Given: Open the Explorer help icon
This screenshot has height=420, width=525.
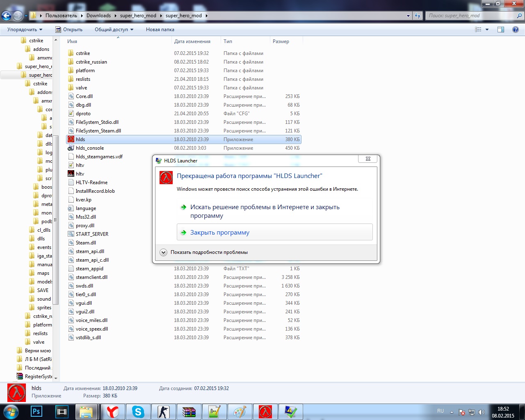Looking at the screenshot, I should coord(516,30).
